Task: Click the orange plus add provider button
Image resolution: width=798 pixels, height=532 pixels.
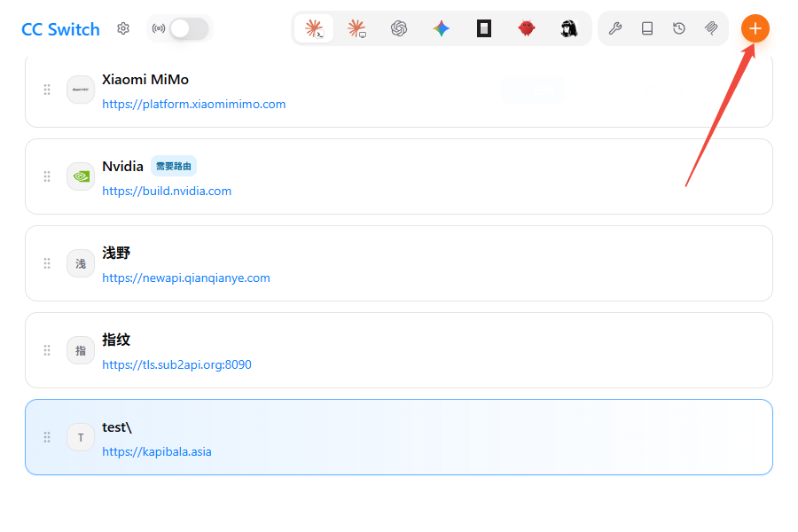Action: click(755, 28)
